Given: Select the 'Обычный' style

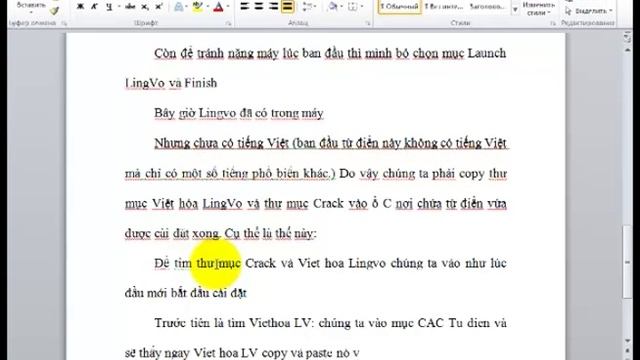Looking at the screenshot, I should pyautogui.click(x=400, y=7).
